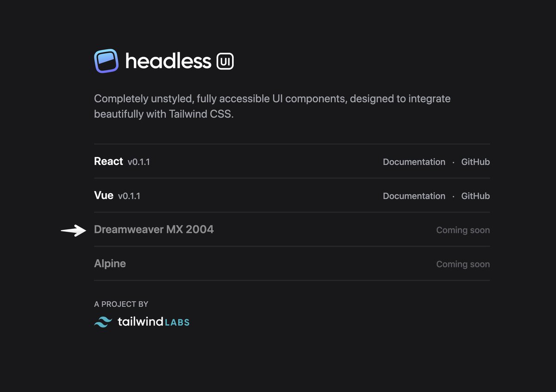The image size is (556, 392).
Task: Click the Vue v0.1.1 version label
Action: click(129, 196)
